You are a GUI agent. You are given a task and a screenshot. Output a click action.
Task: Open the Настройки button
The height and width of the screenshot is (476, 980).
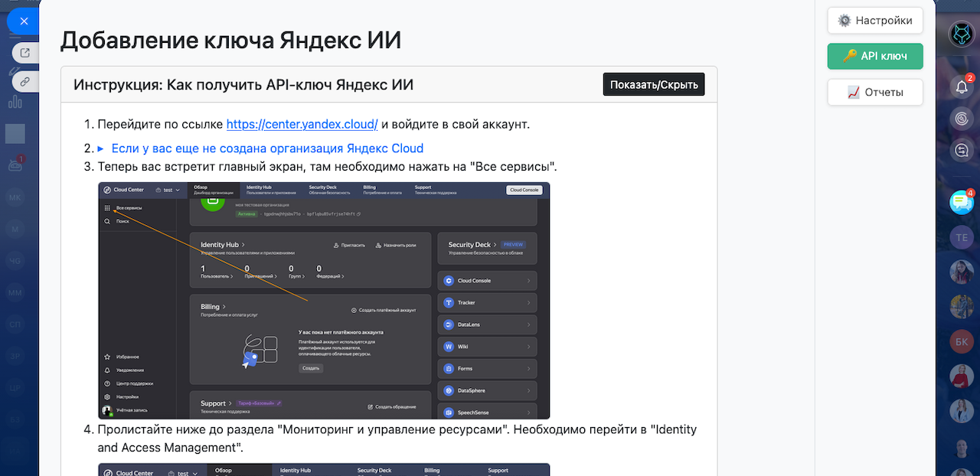(875, 21)
